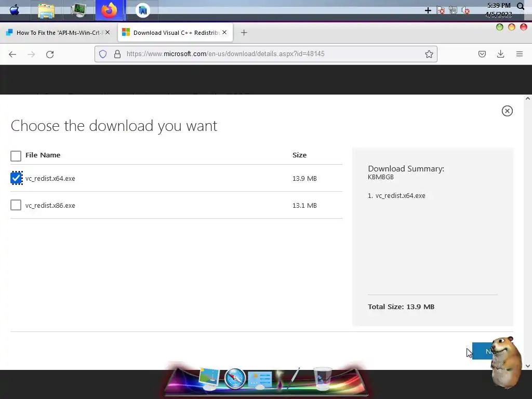532x399 pixels.
Task: Bookmark this page with the star icon
Action: 429,54
